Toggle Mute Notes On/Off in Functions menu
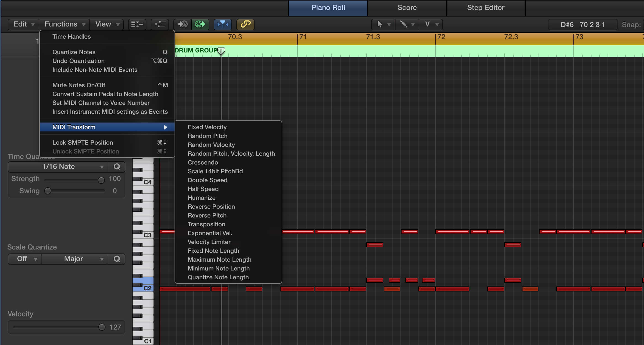Screen dimensions: 644x345 pyautogui.click(x=79, y=85)
